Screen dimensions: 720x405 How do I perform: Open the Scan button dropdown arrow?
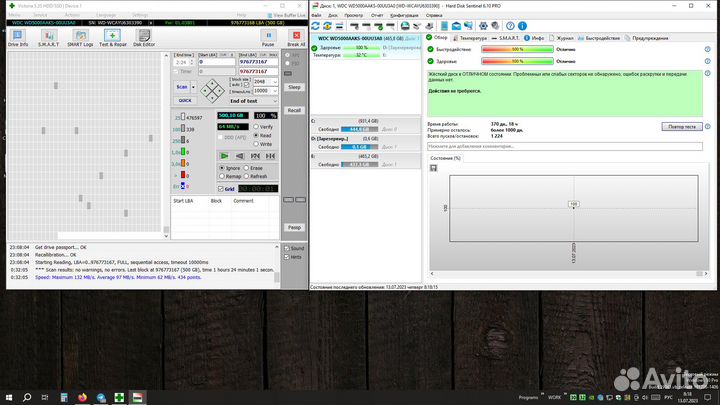[193, 87]
